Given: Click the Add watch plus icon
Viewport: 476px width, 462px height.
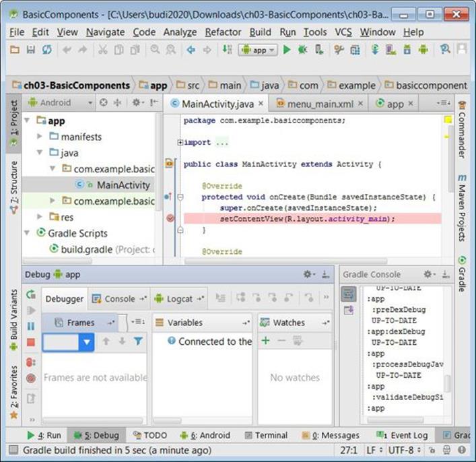Looking at the screenshot, I should click(266, 341).
